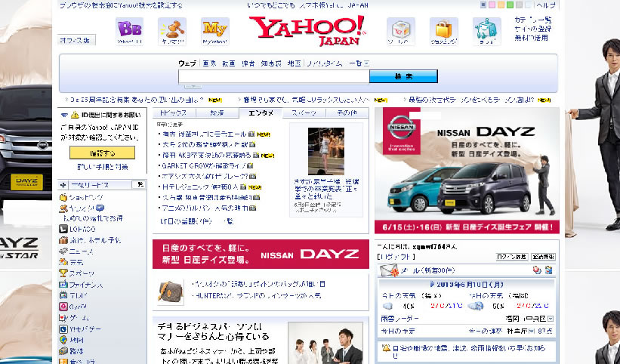Open the LOHACO service icon
This screenshot has height=364, width=620.
tap(63, 229)
